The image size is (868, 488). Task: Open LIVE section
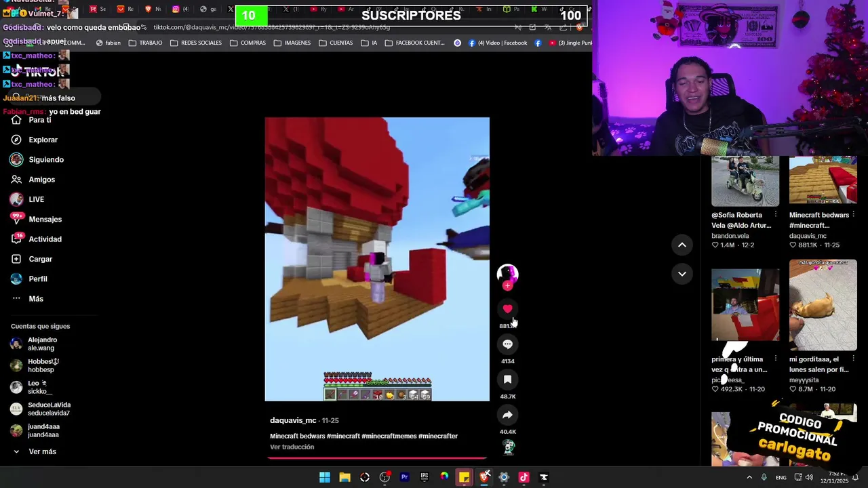[28, 199]
